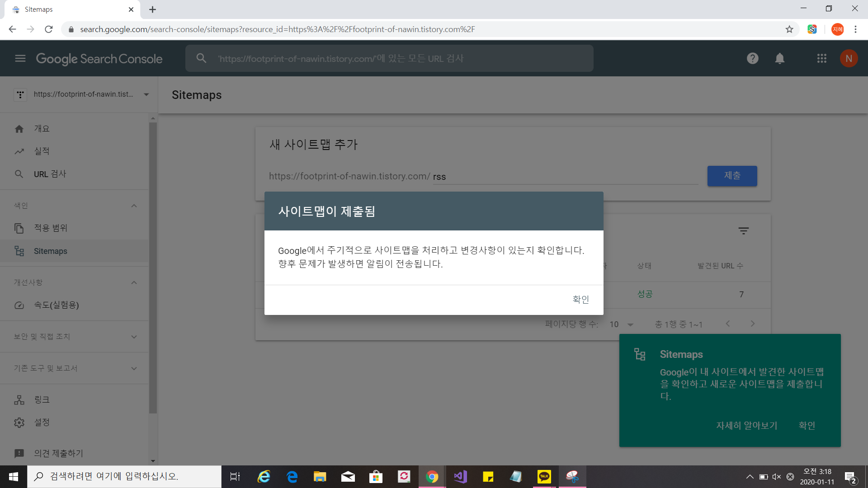This screenshot has height=488, width=868.
Task: Click the sitemap URL input field with rss
Action: coord(565,177)
